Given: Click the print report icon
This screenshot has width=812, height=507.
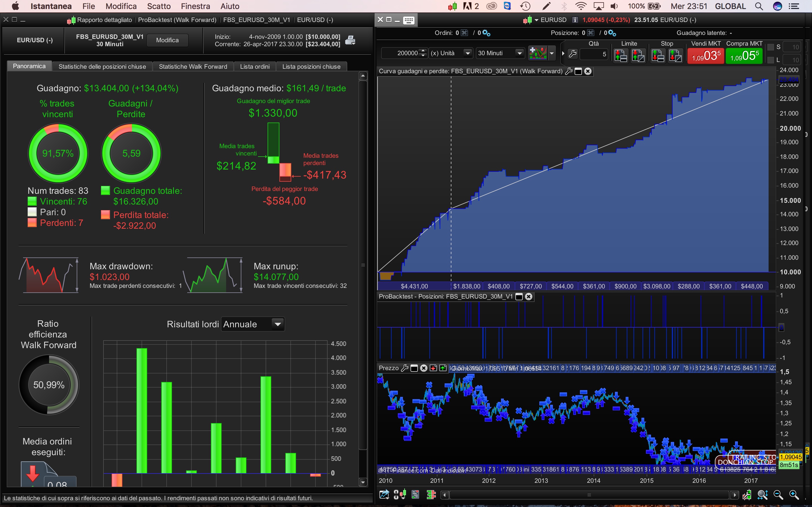Looking at the screenshot, I should [x=350, y=40].
